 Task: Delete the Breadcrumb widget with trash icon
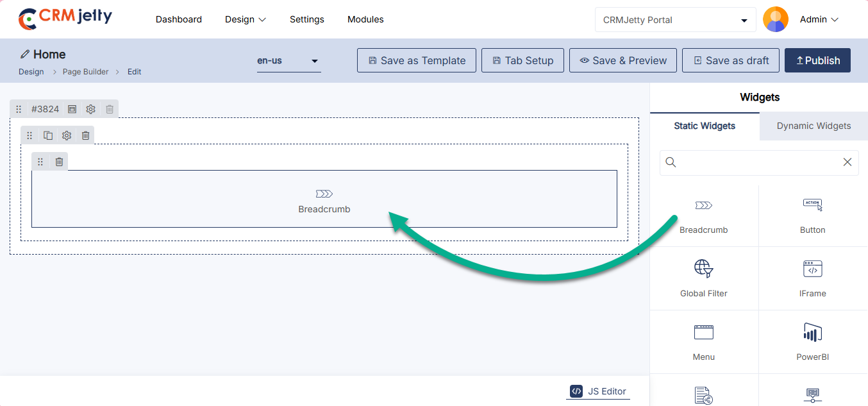pos(59,162)
